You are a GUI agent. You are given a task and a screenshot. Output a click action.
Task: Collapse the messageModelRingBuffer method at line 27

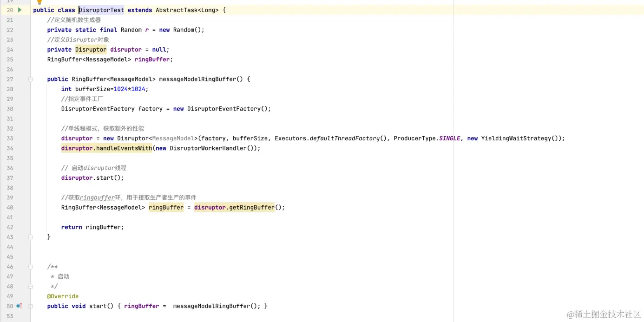click(31, 79)
